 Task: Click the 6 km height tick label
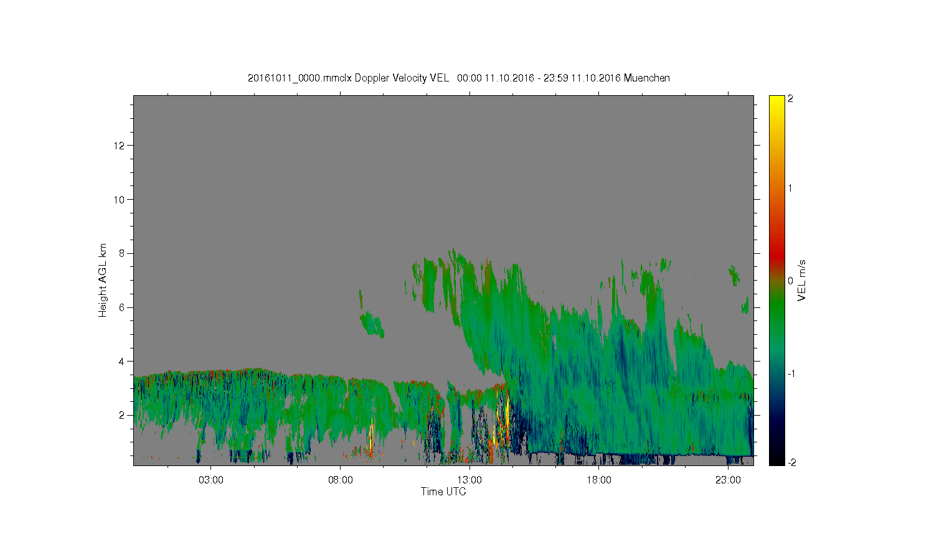coord(123,307)
